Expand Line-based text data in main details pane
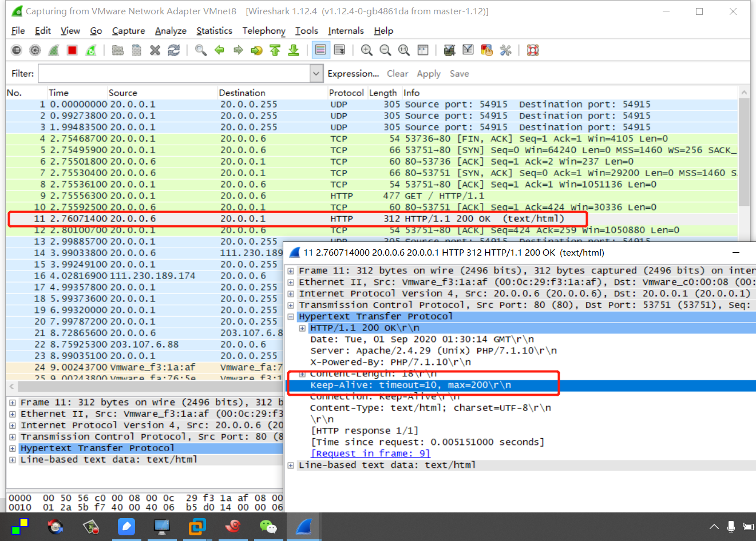756x541 pixels. coord(13,460)
